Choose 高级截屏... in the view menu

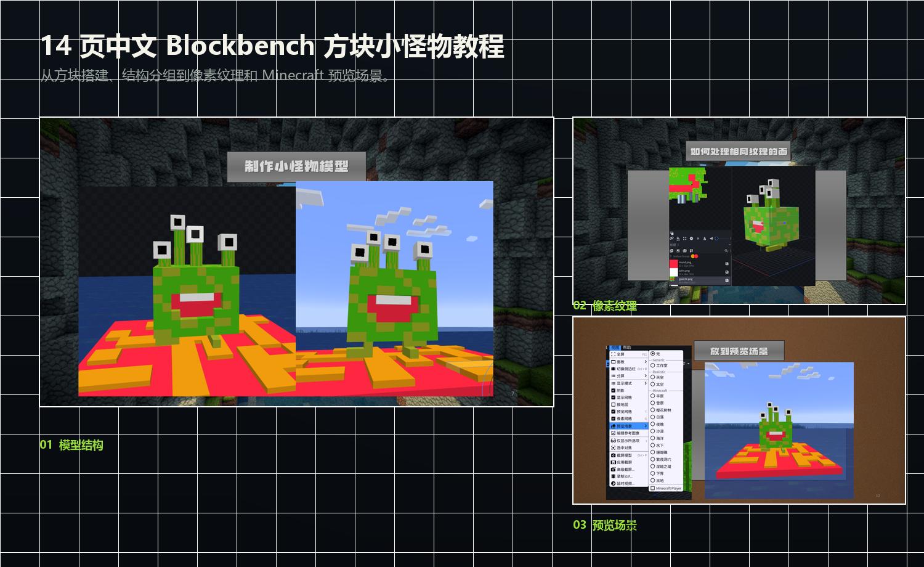[x=629, y=470]
